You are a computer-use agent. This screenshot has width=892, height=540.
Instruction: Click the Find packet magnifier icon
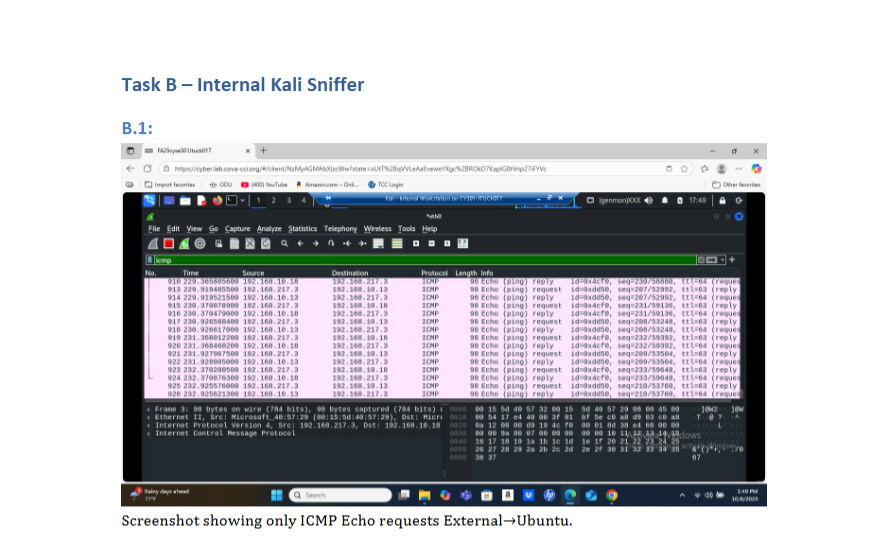point(285,243)
